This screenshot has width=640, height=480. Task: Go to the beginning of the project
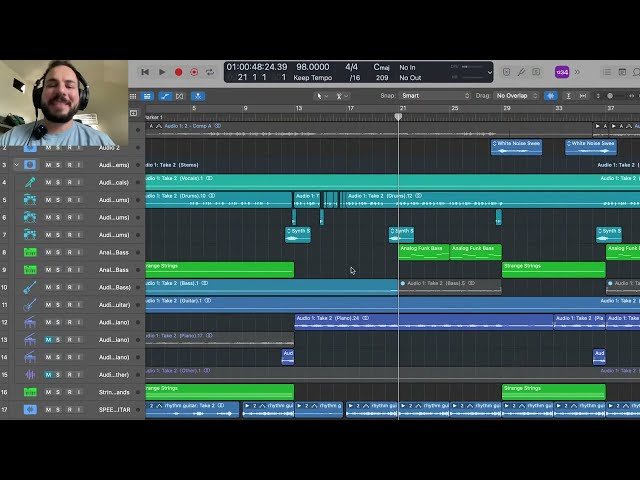pyautogui.click(x=145, y=72)
